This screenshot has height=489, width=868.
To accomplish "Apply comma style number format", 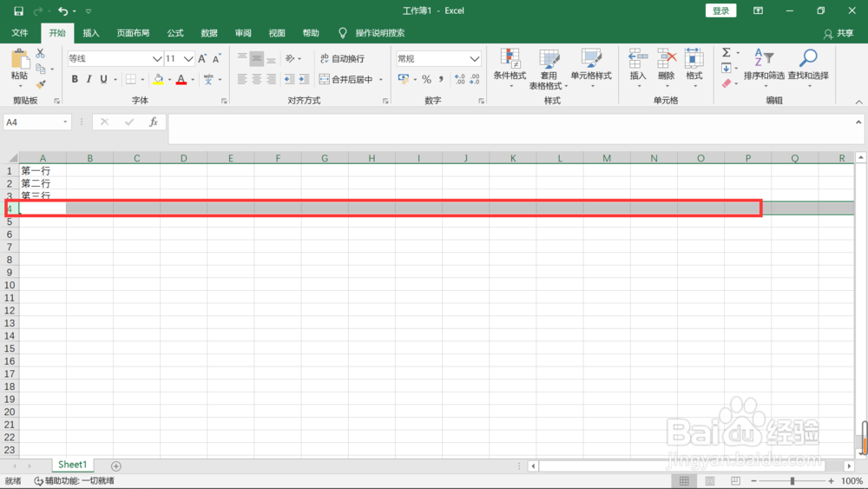I will pyautogui.click(x=441, y=79).
